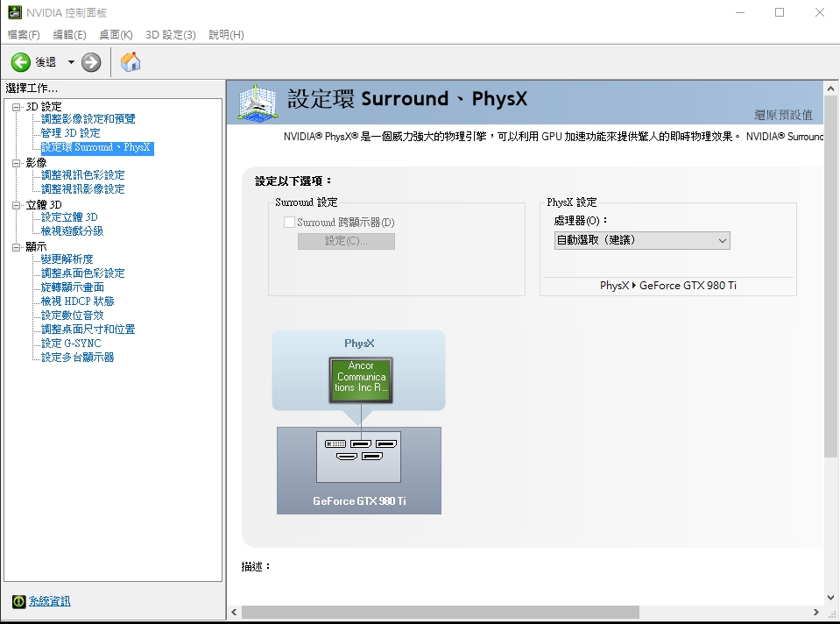Click the vertical scrollbar thumb

(831, 277)
